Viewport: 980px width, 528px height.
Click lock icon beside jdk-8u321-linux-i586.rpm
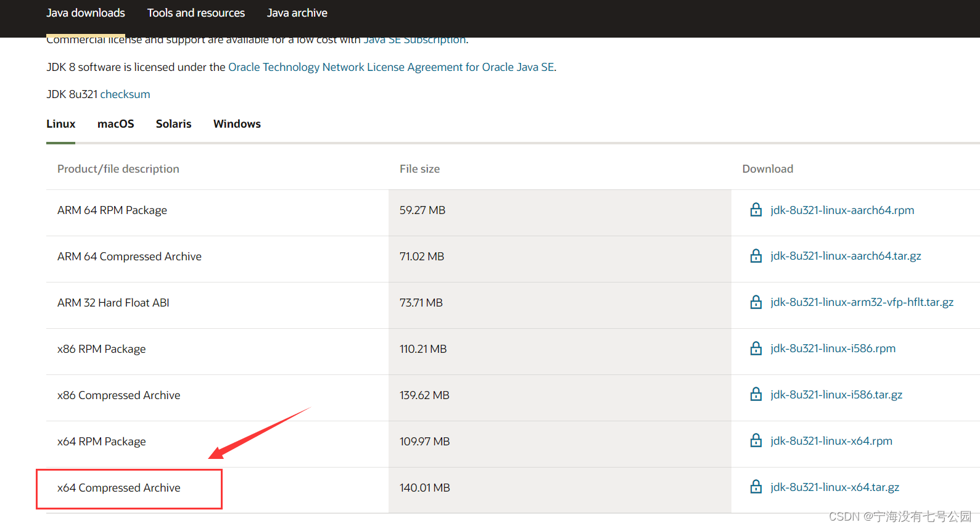coord(756,348)
